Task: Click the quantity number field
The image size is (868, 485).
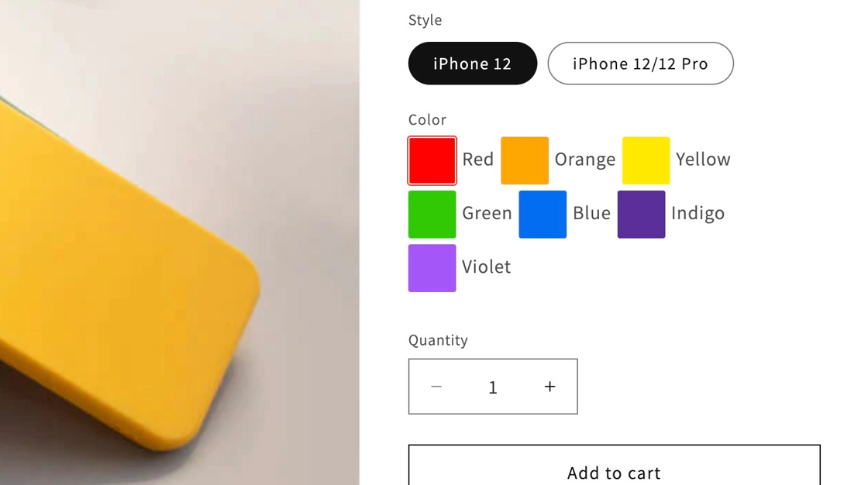Action: [493, 387]
